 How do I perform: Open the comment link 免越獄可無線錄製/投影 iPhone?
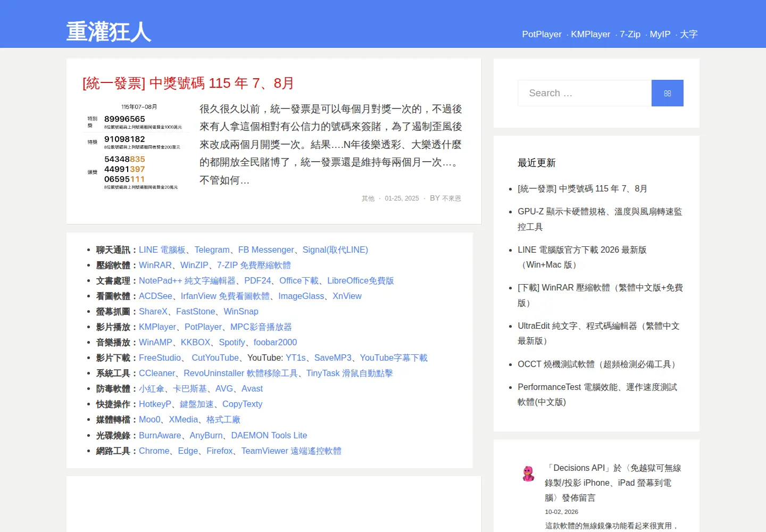pos(613,483)
